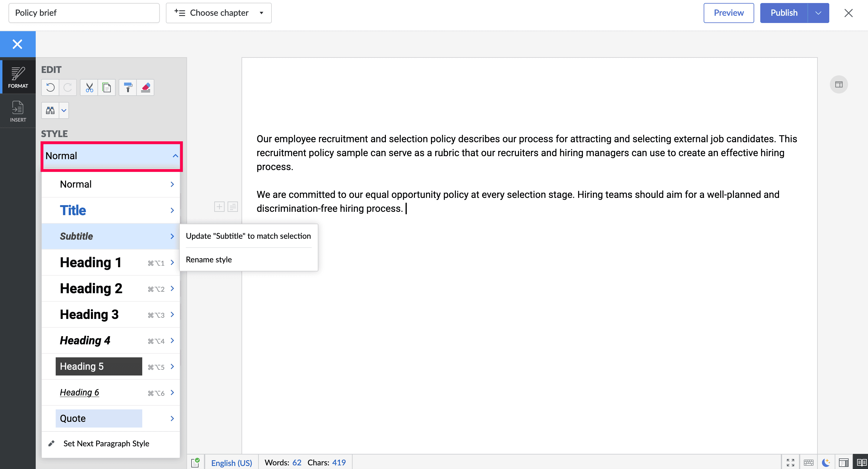The image size is (868, 469).
Task: Click the Undo icon in Edit section
Action: (50, 88)
